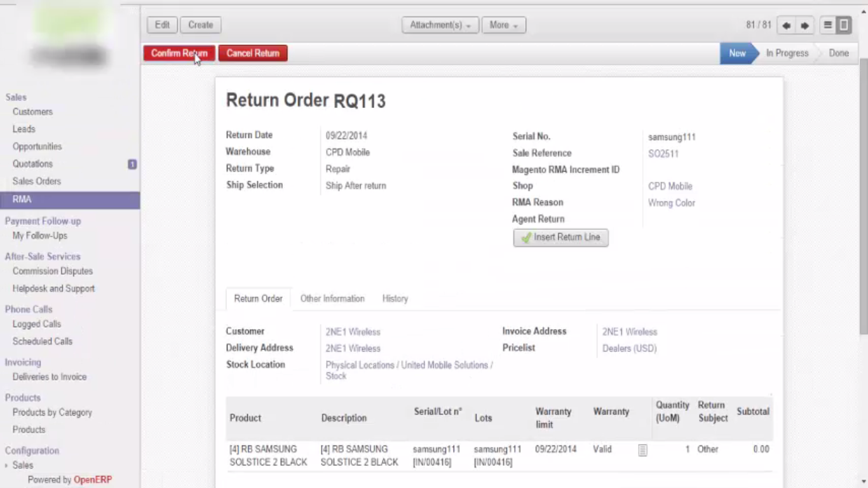Open Dealers (USD) pricelist link
Viewport: 868px width, 488px height.
(x=629, y=349)
